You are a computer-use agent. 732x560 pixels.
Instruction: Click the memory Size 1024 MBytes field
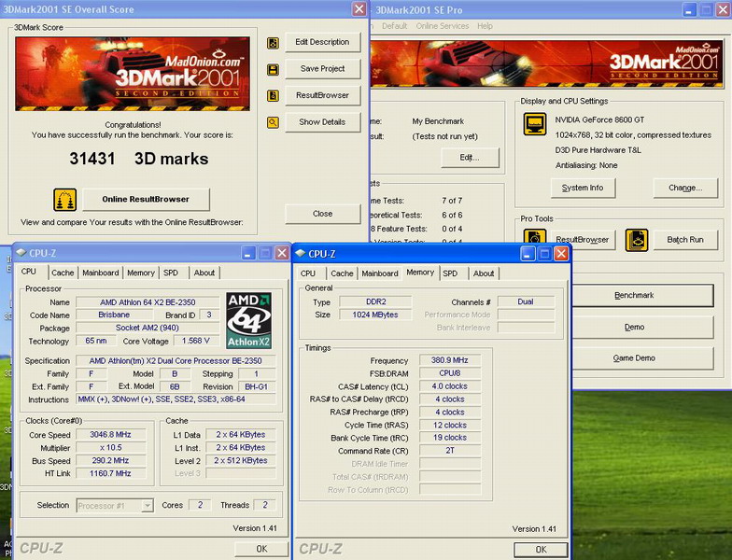(x=375, y=315)
